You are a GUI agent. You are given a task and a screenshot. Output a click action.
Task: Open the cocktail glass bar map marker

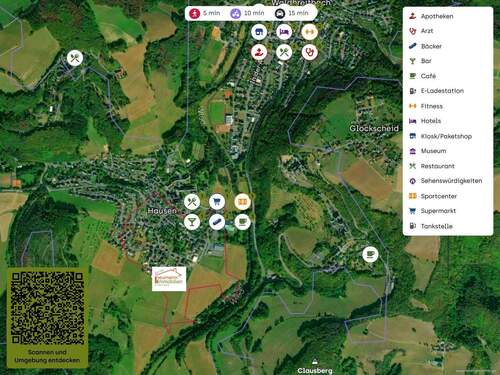[x=192, y=222]
